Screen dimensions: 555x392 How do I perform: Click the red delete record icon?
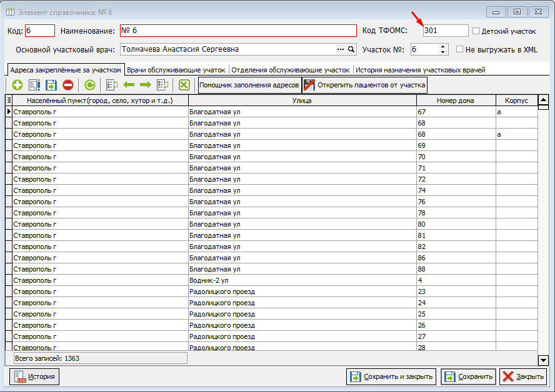point(68,85)
